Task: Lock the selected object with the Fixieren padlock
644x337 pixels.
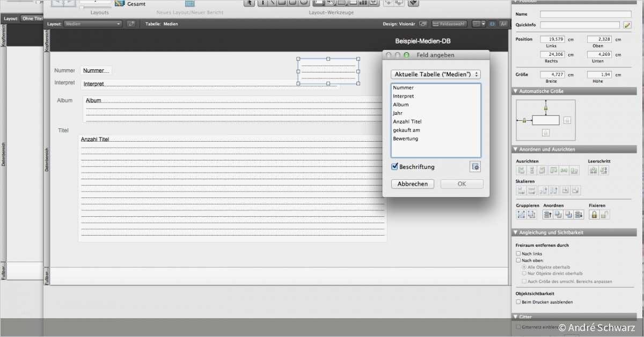Action: click(593, 214)
